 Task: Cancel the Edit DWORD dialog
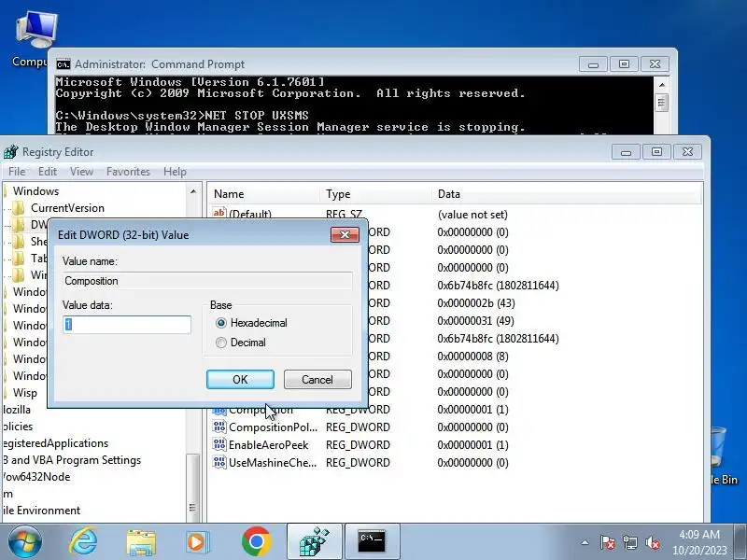(x=317, y=380)
